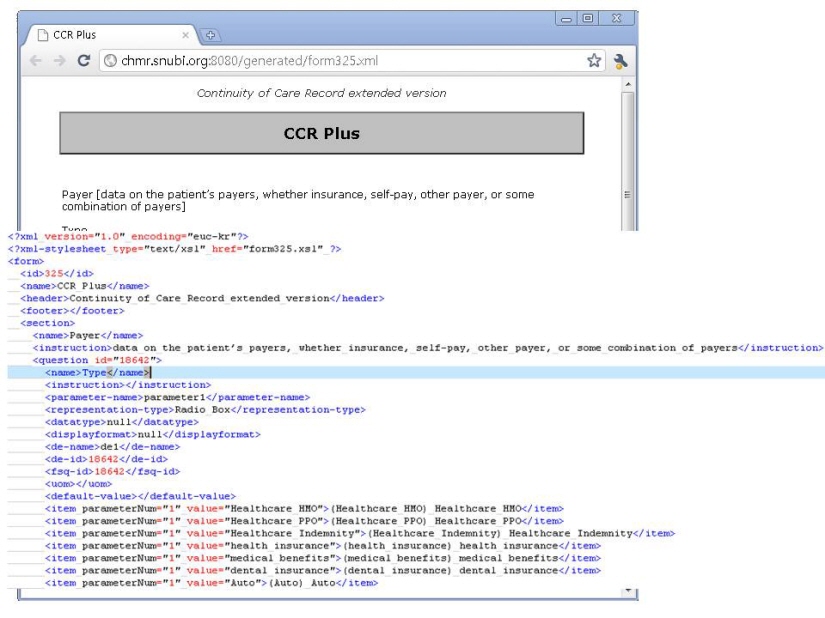
Task: Click the Payer description paragraph
Action: click(x=298, y=200)
